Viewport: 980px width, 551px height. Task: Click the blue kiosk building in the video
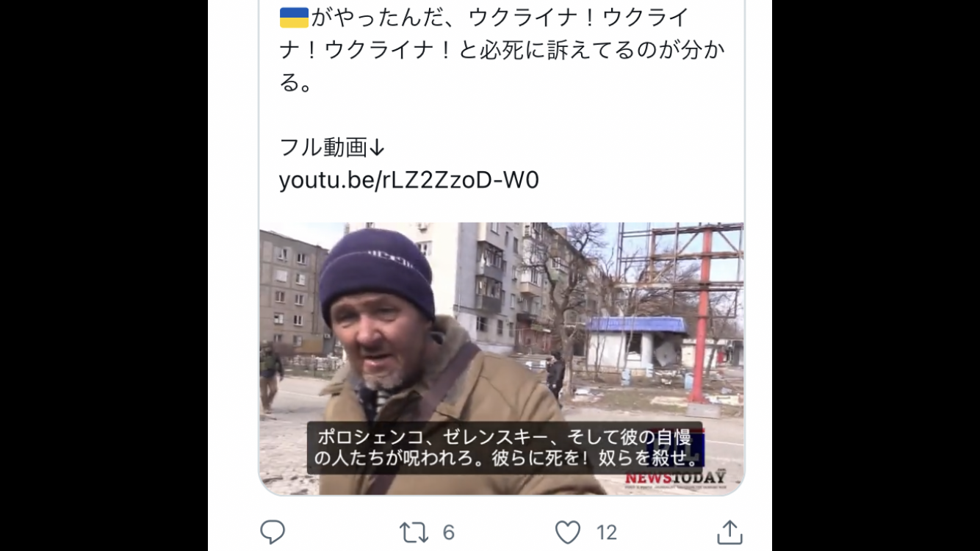[637, 344]
